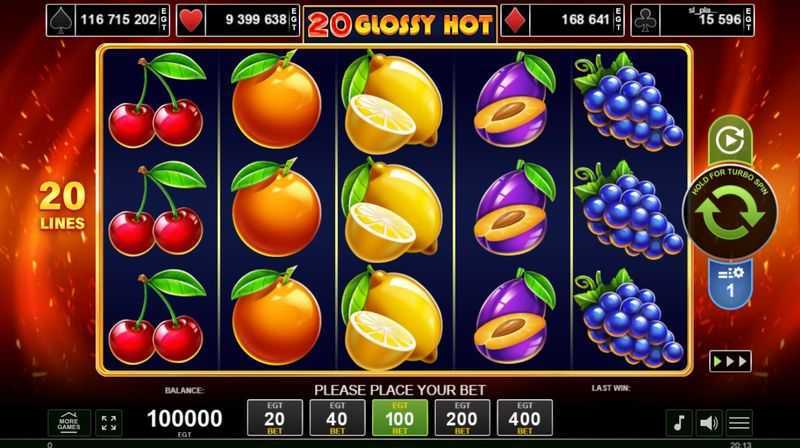
Task: Open the More Games button
Action: (69, 423)
